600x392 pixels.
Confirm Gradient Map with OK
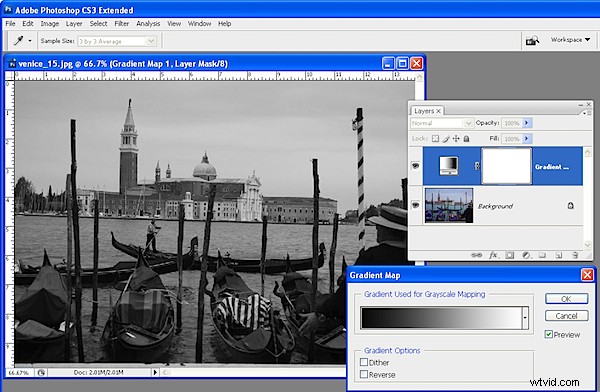(566, 299)
